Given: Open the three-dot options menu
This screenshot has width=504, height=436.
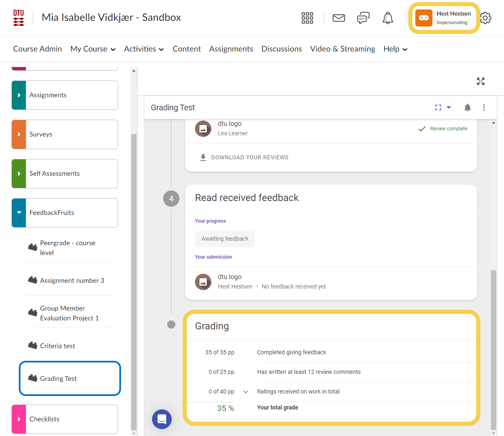Looking at the screenshot, I should [484, 107].
